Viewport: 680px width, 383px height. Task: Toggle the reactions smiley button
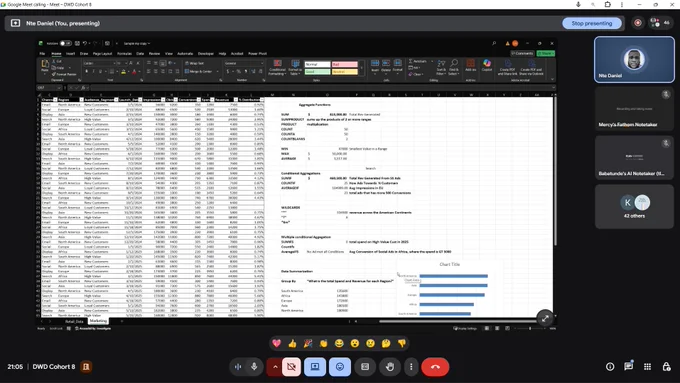[340, 367]
